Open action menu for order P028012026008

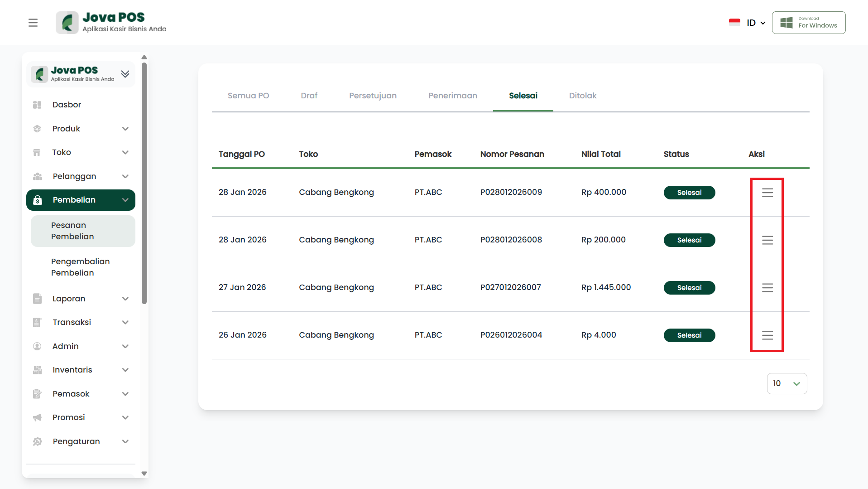[767, 240]
